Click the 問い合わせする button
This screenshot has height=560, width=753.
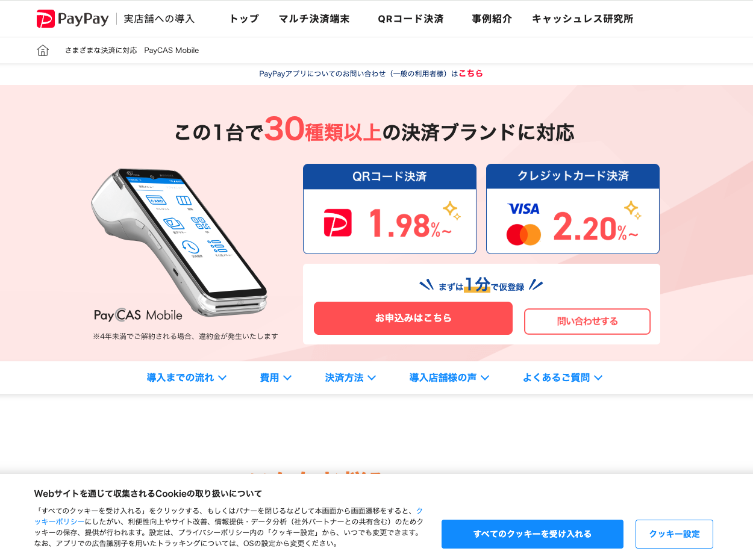(x=587, y=322)
